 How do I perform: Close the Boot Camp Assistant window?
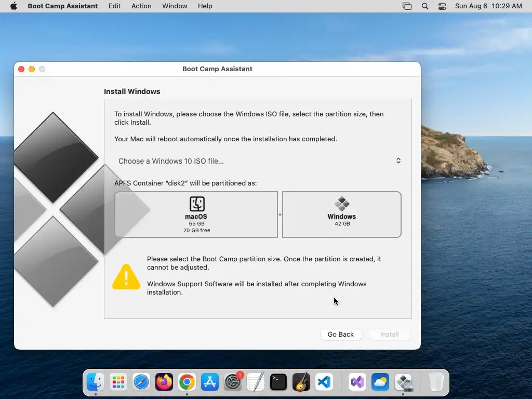coord(21,69)
